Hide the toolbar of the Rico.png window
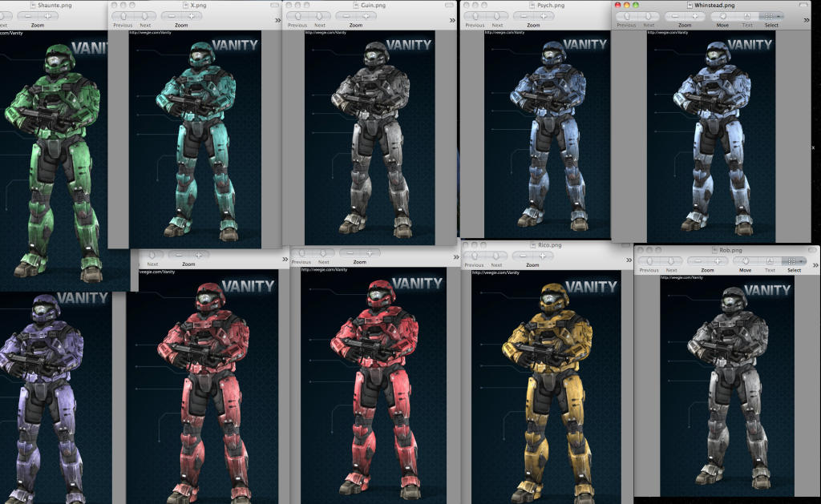821x504 pixels. pos(625,245)
